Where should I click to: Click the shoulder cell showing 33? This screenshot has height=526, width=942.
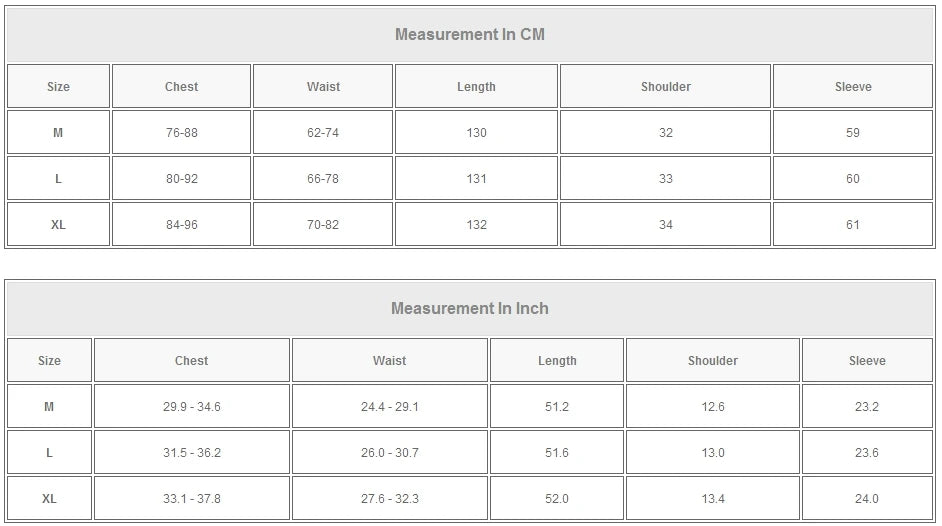pyautogui.click(x=665, y=179)
